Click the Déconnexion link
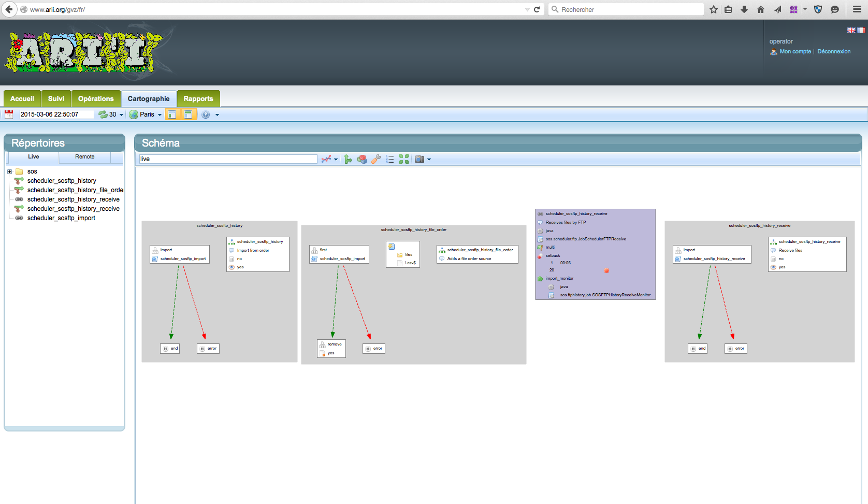868x504 pixels. coord(833,51)
